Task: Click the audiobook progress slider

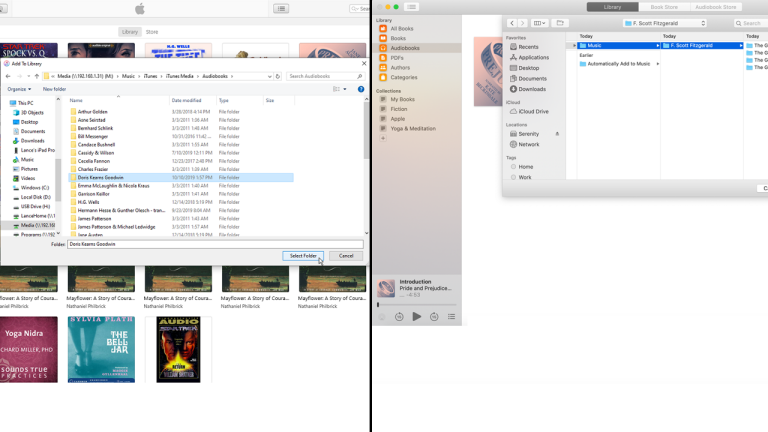Action: [416, 305]
